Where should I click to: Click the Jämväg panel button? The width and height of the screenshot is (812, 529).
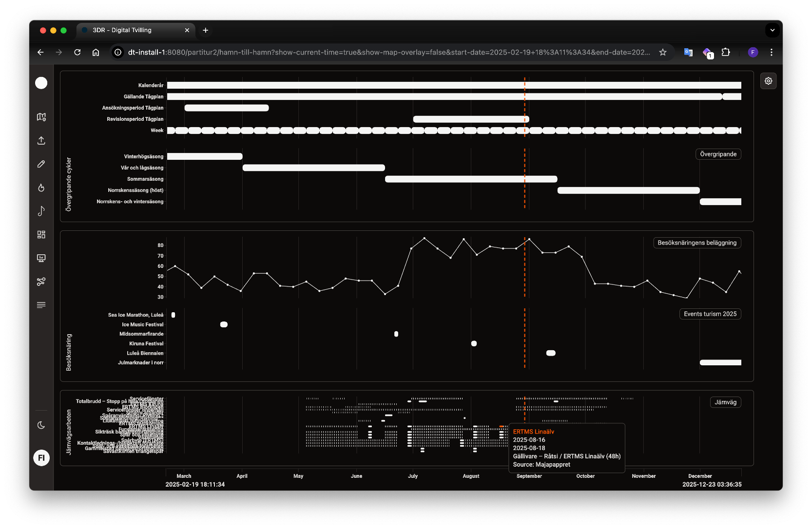point(725,402)
